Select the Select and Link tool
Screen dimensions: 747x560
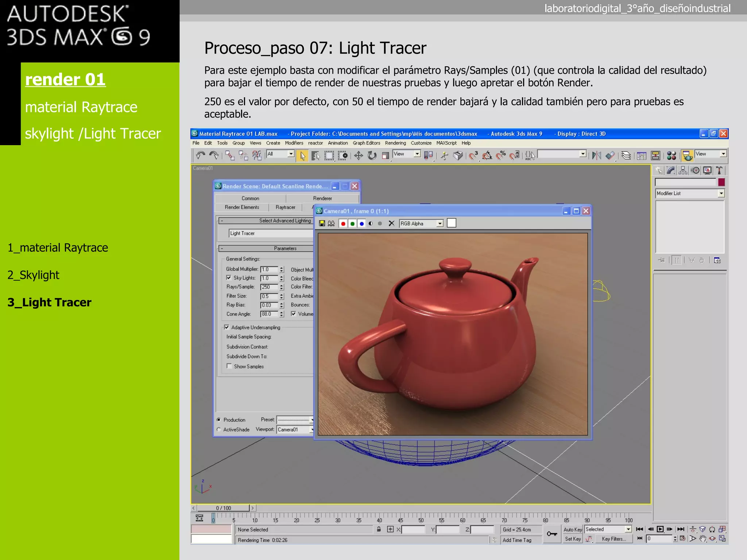230,155
